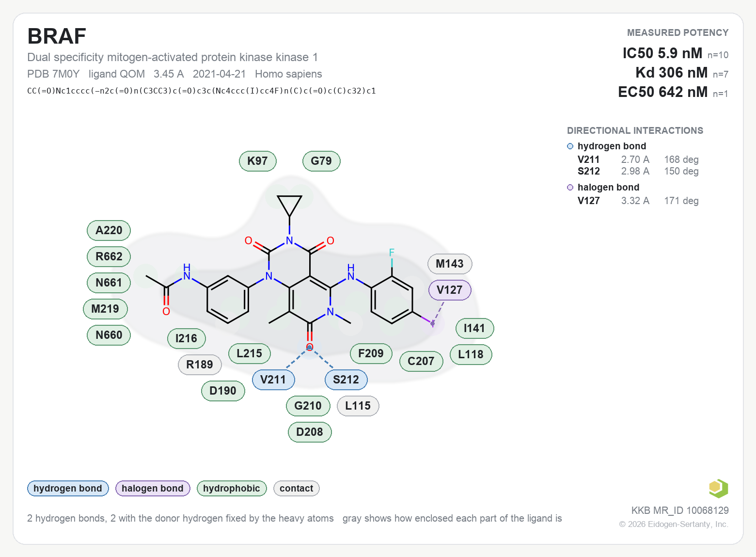Select the halogen bond legend pill
This screenshot has height=557, width=756.
[x=153, y=488]
